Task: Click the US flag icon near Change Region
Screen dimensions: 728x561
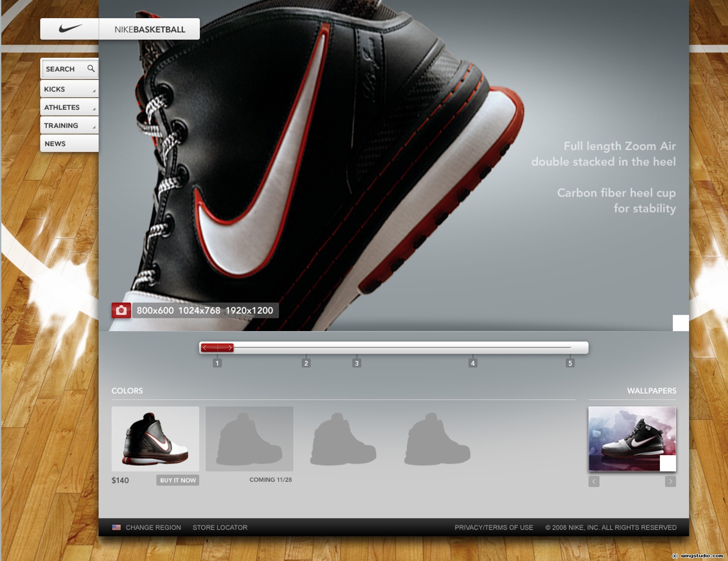Action: [x=116, y=527]
